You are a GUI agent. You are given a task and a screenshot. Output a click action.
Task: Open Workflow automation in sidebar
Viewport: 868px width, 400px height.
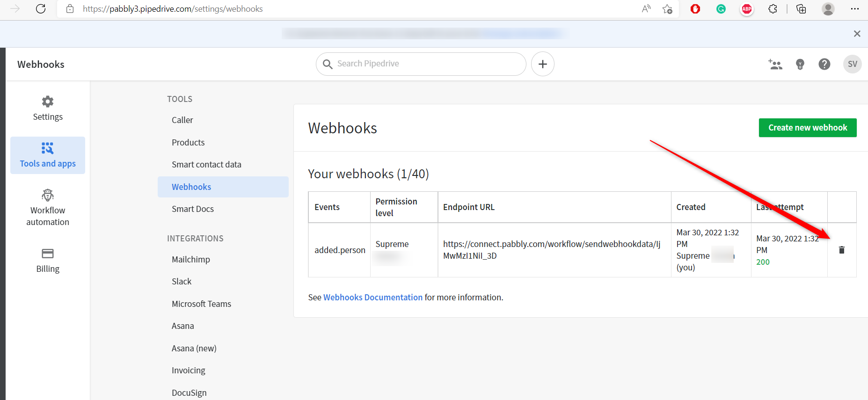tap(48, 208)
